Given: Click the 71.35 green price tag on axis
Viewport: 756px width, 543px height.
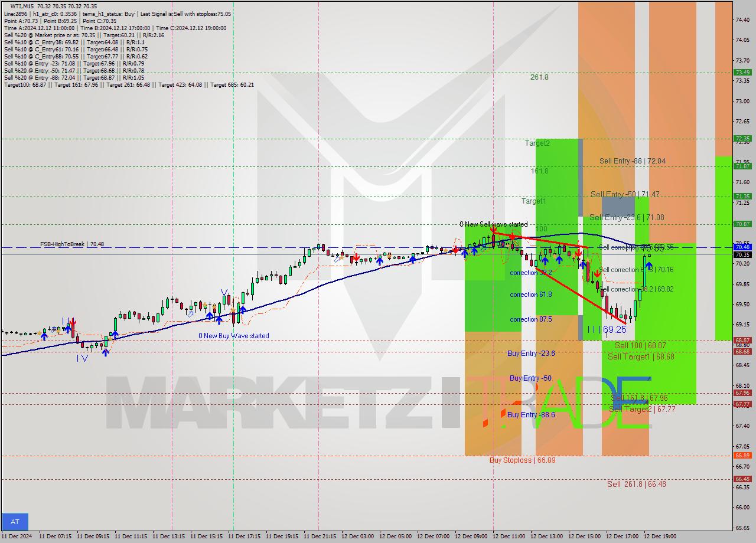Looking at the screenshot, I should click(x=742, y=197).
